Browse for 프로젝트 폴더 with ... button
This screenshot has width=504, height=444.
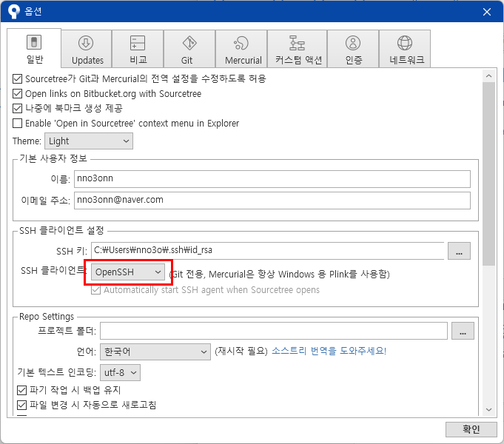(x=463, y=331)
